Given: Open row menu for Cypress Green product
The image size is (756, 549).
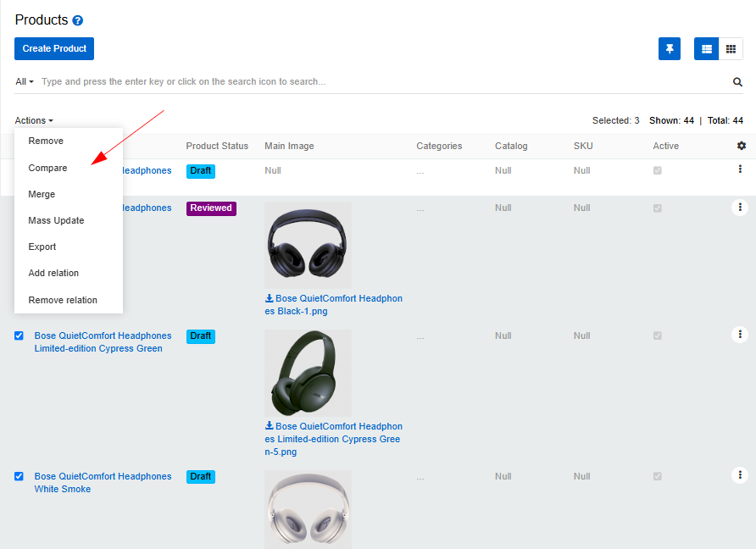Looking at the screenshot, I should 740,335.
